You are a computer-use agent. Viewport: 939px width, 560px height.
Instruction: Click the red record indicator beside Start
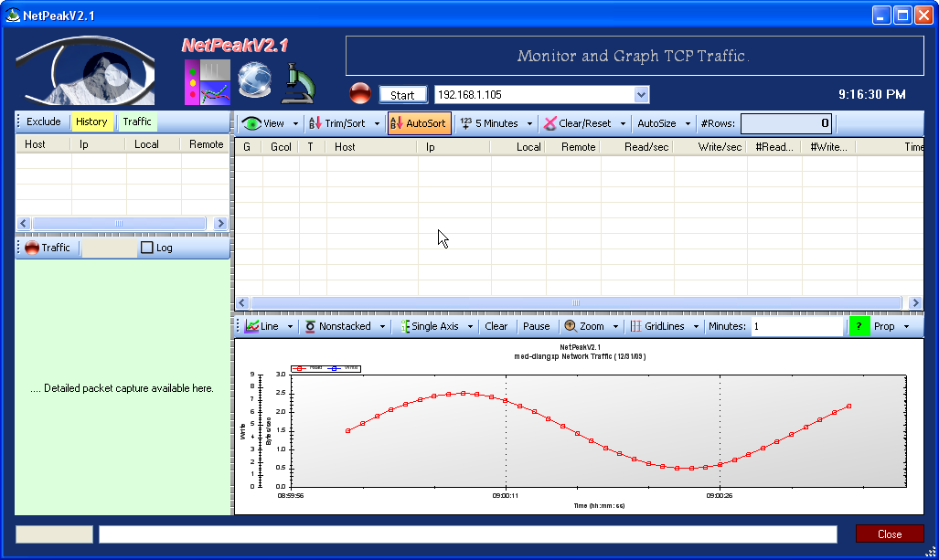point(360,94)
